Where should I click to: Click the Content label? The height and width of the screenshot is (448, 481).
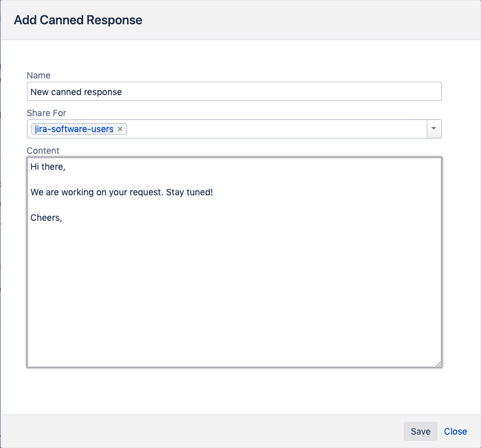pyautogui.click(x=43, y=151)
